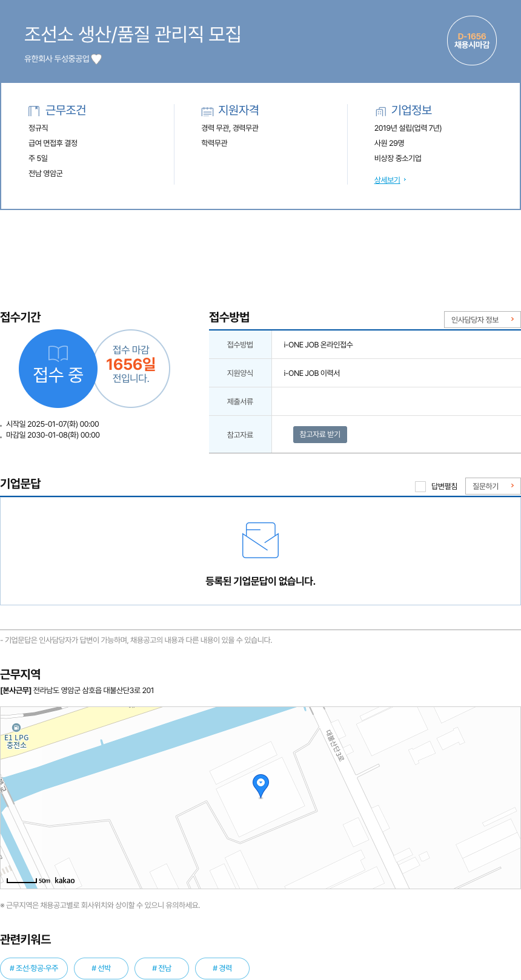This screenshot has width=521, height=980.
Task: Click the 시작일 2025-01-07(화) 00:00 text
Action: [x=52, y=424]
